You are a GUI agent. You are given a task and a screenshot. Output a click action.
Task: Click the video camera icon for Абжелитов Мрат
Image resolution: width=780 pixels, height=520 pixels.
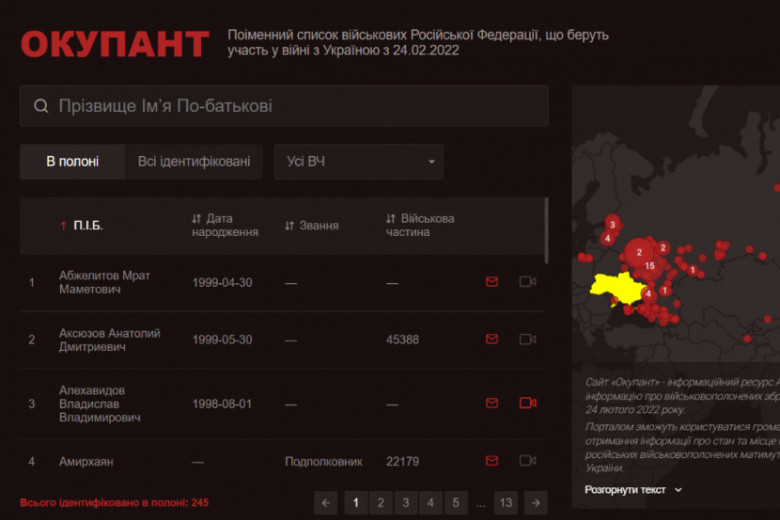click(527, 282)
